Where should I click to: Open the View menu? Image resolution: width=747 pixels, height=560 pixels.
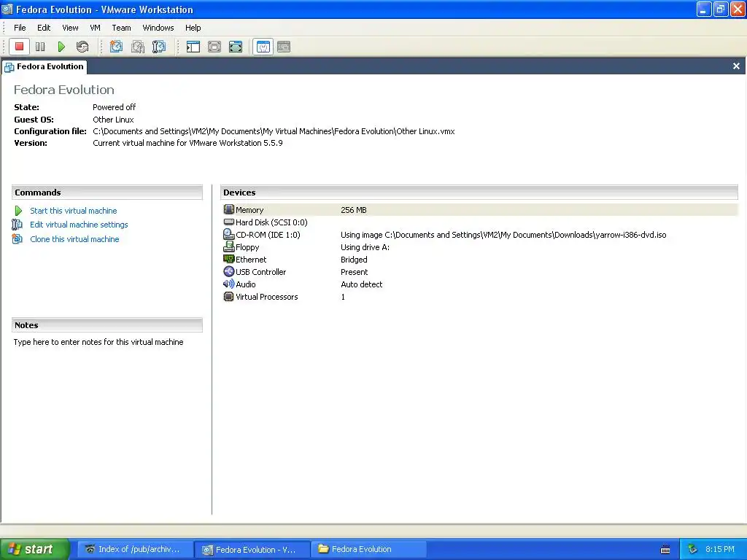pos(70,28)
